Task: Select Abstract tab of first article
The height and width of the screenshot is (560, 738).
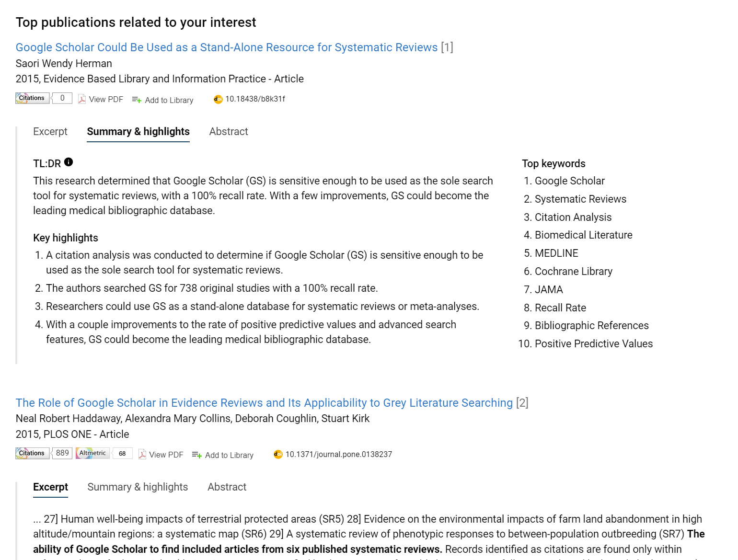Action: pyautogui.click(x=229, y=132)
